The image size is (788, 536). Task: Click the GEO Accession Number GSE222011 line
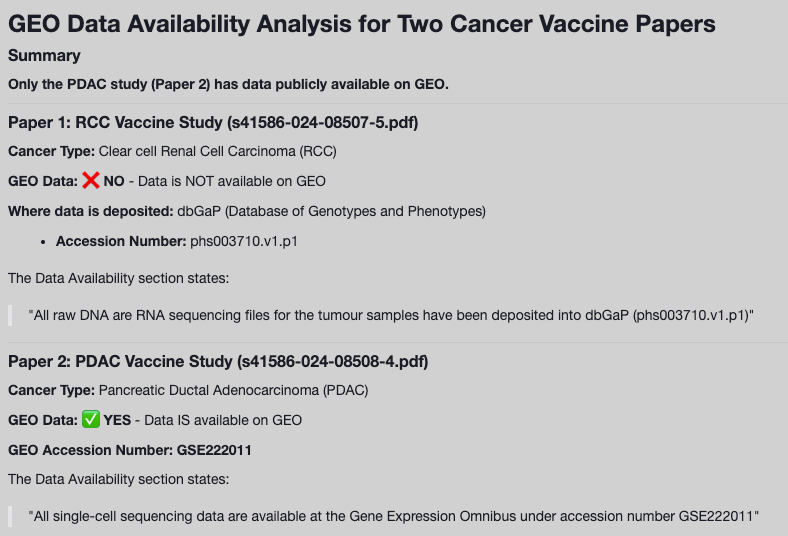tap(130, 450)
